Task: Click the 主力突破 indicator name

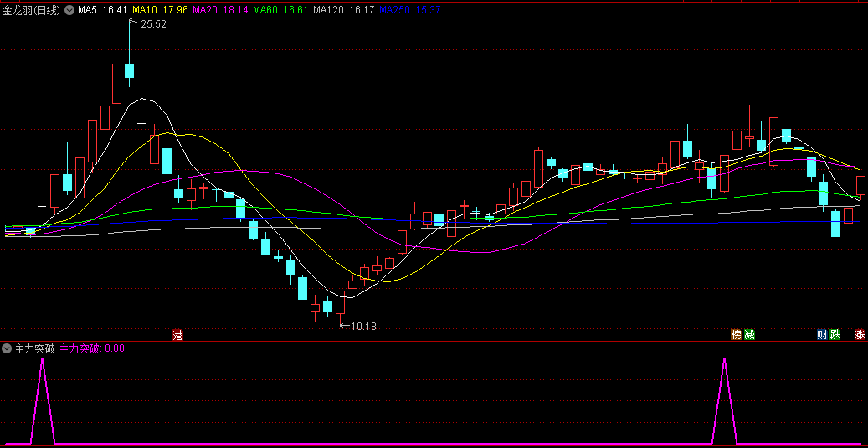Action: 34,349
